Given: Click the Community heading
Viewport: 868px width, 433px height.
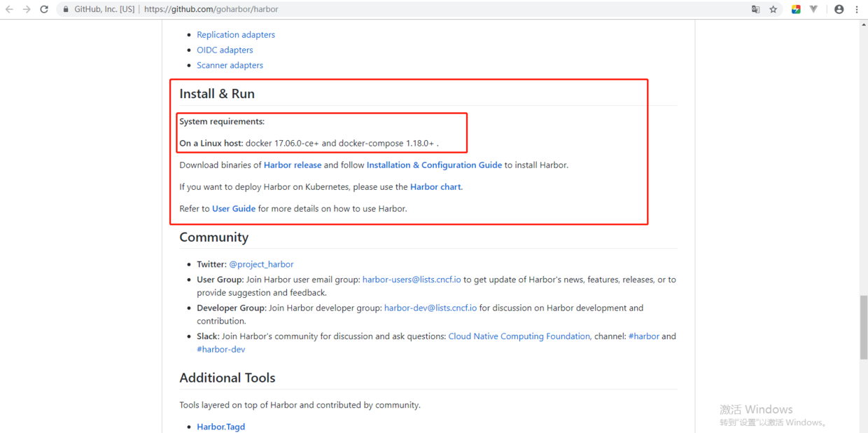Looking at the screenshot, I should [213, 238].
